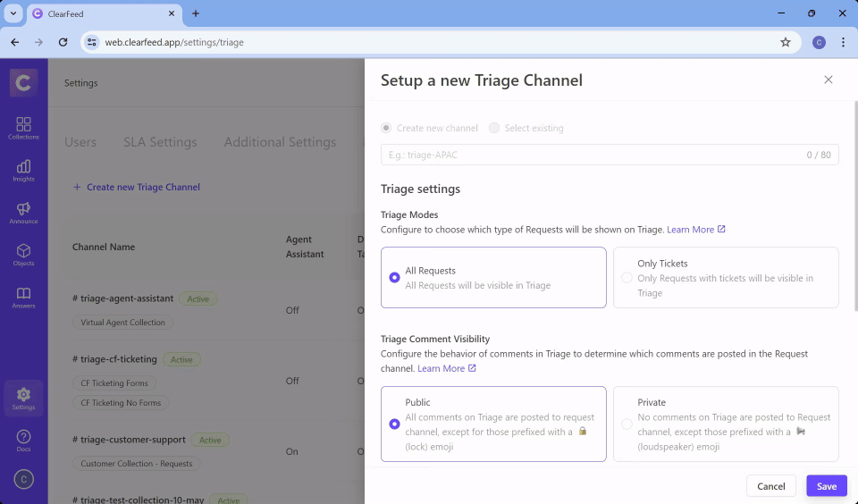Click the Save button
Image resolution: width=858 pixels, height=504 pixels.
point(826,486)
